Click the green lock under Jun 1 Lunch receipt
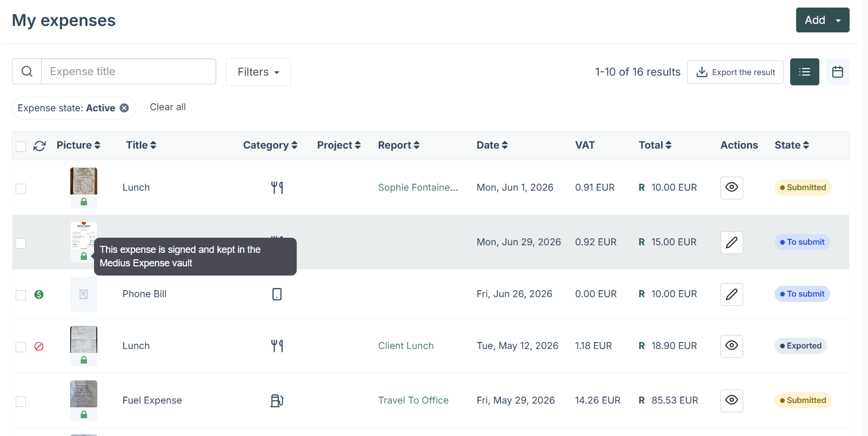The width and height of the screenshot is (868, 436). (84, 202)
